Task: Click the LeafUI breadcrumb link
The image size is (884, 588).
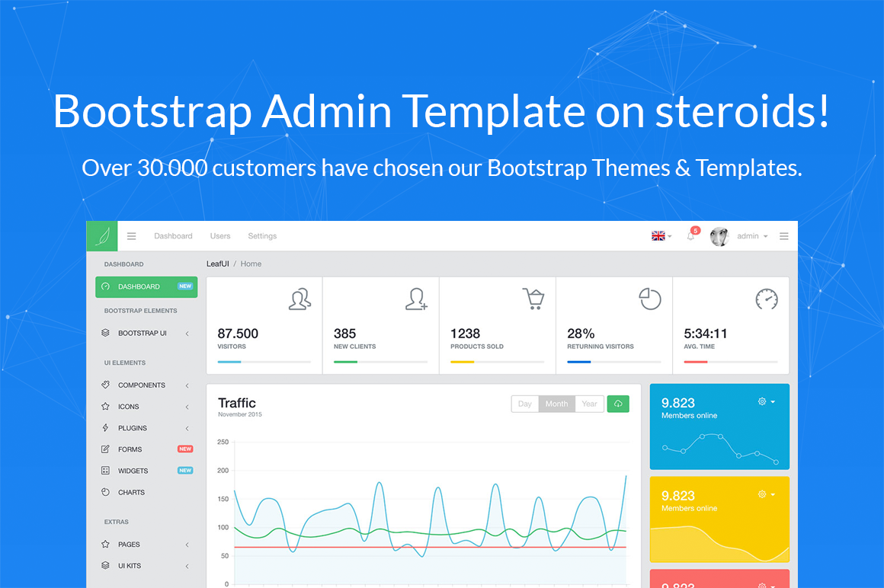Action: [x=217, y=264]
